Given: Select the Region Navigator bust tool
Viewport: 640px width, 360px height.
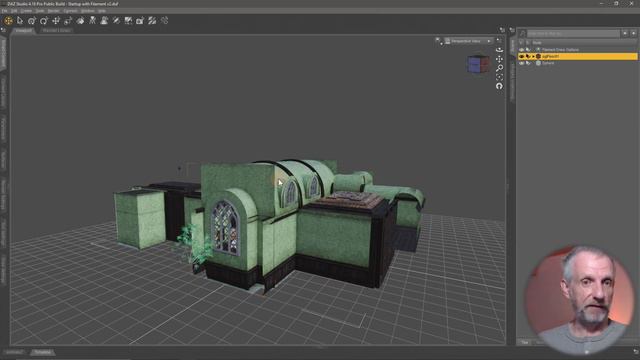Looking at the screenshot, I should tap(104, 20).
